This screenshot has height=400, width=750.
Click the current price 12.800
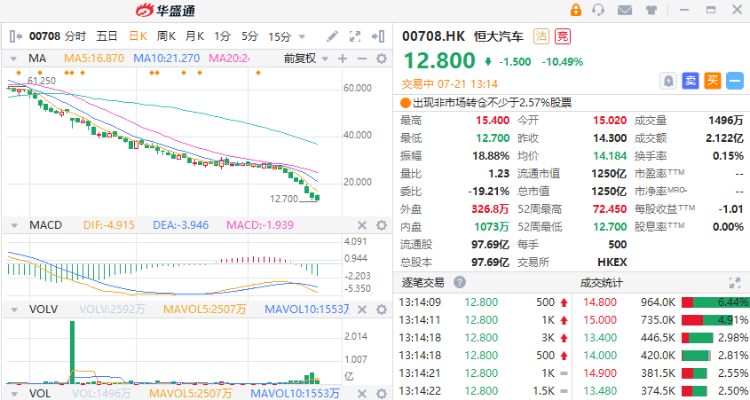440,61
